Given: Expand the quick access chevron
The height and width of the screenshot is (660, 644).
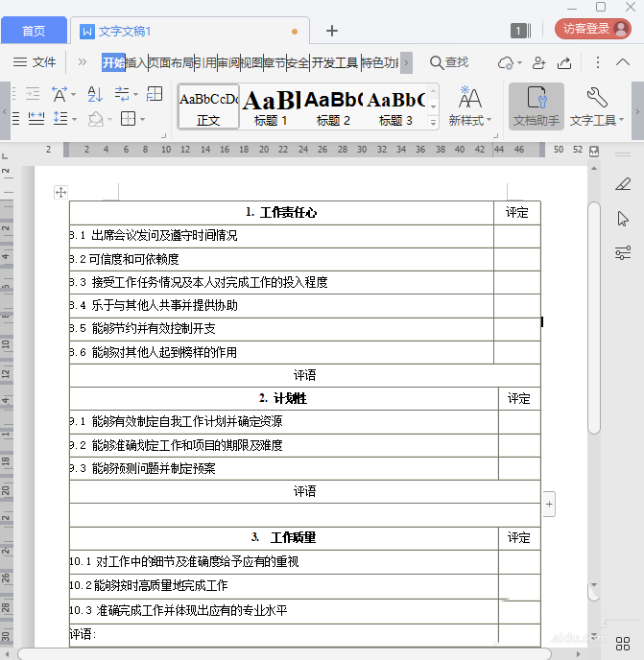Looking at the screenshot, I should pyautogui.click(x=83, y=62).
